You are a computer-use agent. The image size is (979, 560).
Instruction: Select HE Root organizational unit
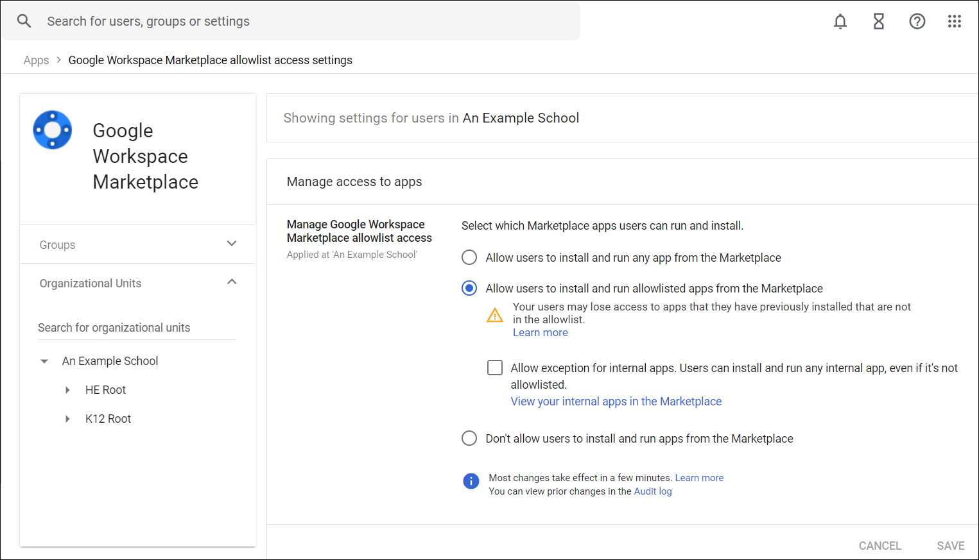[x=105, y=390]
